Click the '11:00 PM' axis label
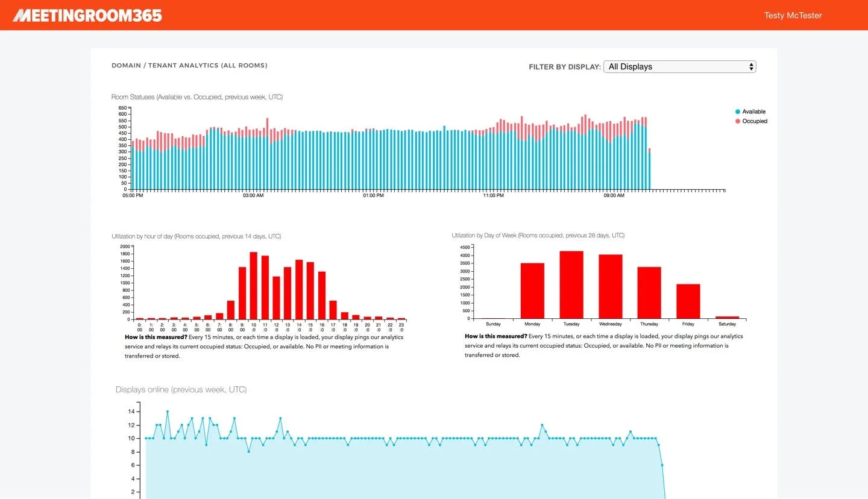The width and height of the screenshot is (868, 499). pyautogui.click(x=494, y=195)
